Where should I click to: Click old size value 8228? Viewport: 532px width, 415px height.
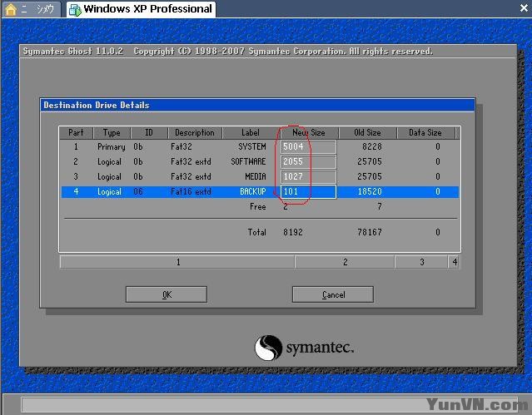click(372, 147)
